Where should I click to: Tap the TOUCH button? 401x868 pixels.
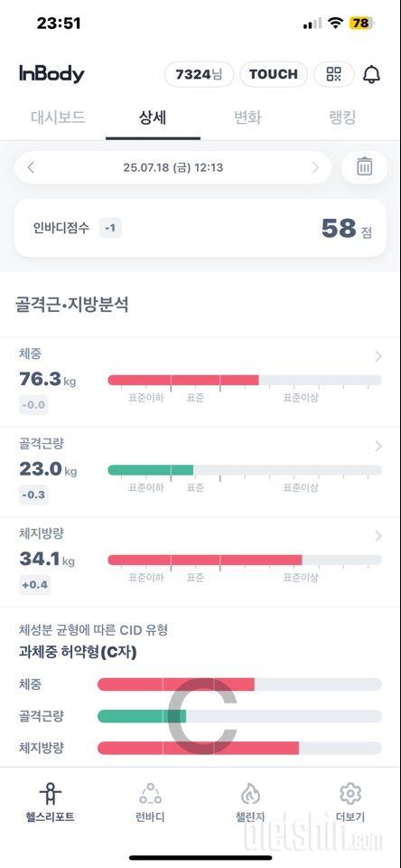point(274,74)
